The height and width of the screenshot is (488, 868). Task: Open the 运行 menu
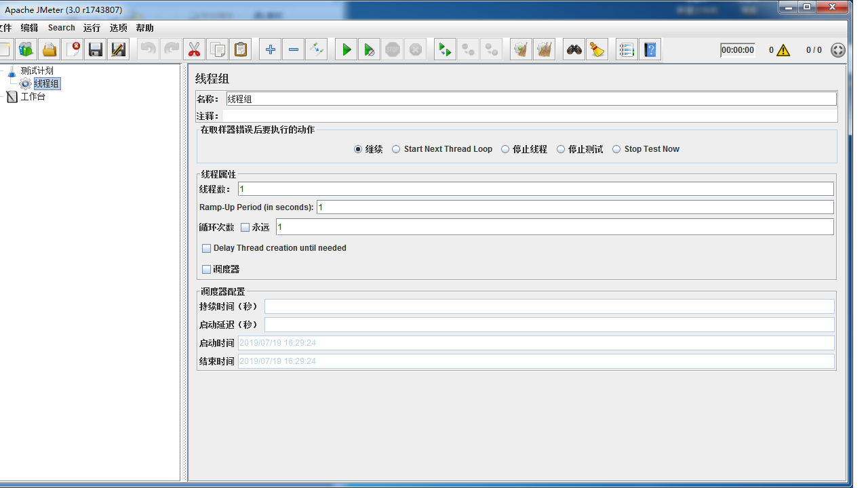tap(92, 28)
